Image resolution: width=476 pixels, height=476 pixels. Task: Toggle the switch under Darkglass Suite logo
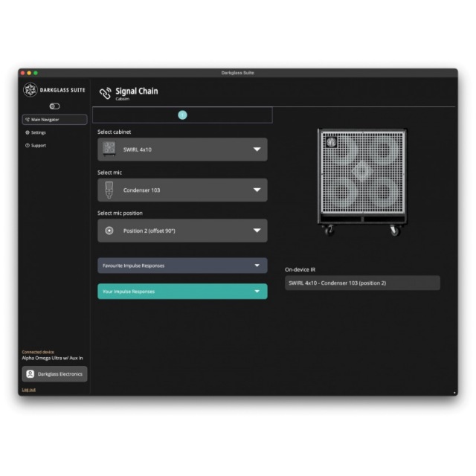(x=54, y=106)
